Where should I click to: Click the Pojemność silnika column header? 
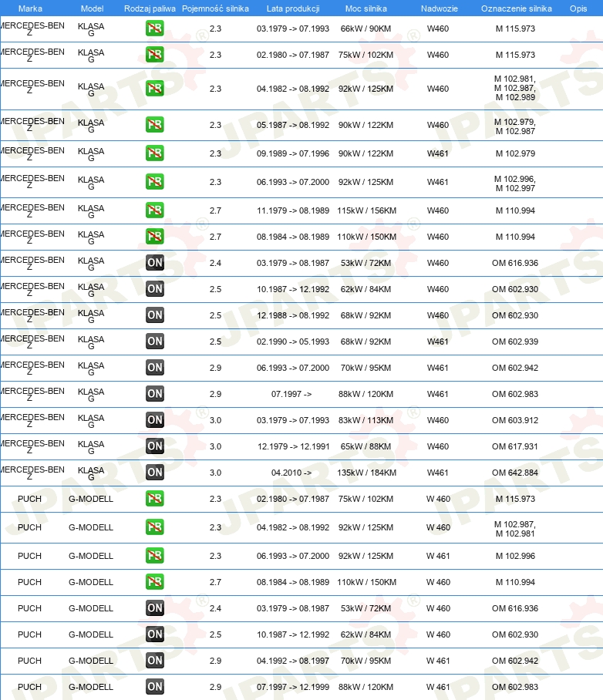click(215, 8)
